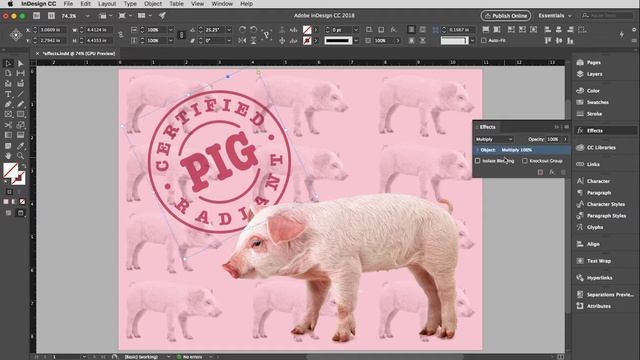This screenshot has height=360, width=640.
Task: Check the Auto-Fit checkbox
Action: click(x=484, y=40)
